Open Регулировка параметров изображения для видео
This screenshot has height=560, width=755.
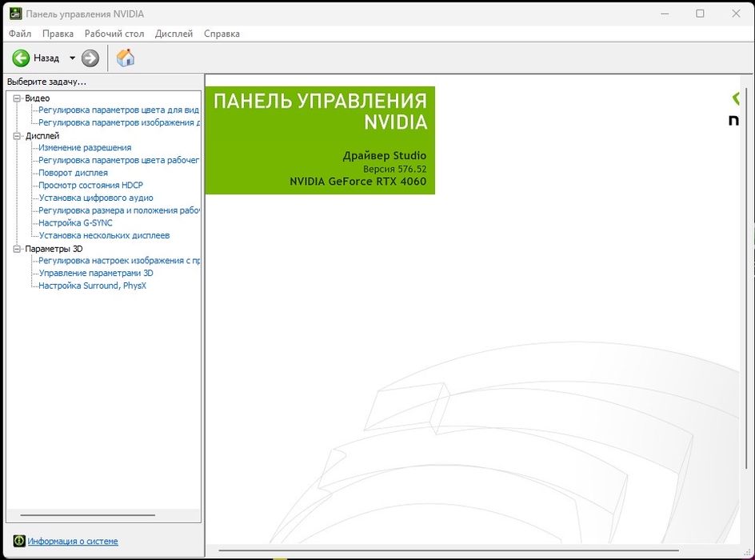[x=119, y=122]
